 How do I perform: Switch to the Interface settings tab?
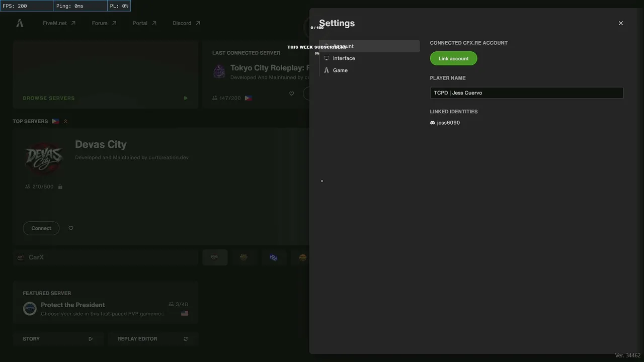(x=370, y=58)
